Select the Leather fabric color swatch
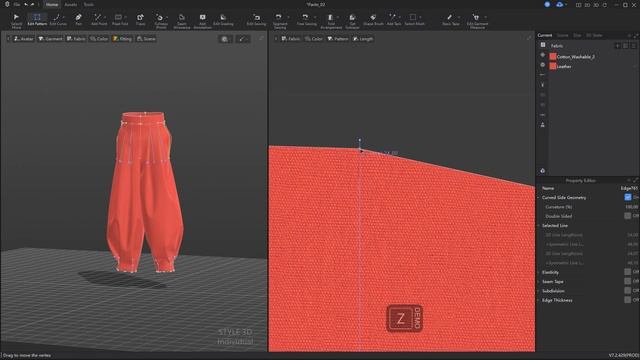Image resolution: width=640 pixels, height=360 pixels. 553,66
